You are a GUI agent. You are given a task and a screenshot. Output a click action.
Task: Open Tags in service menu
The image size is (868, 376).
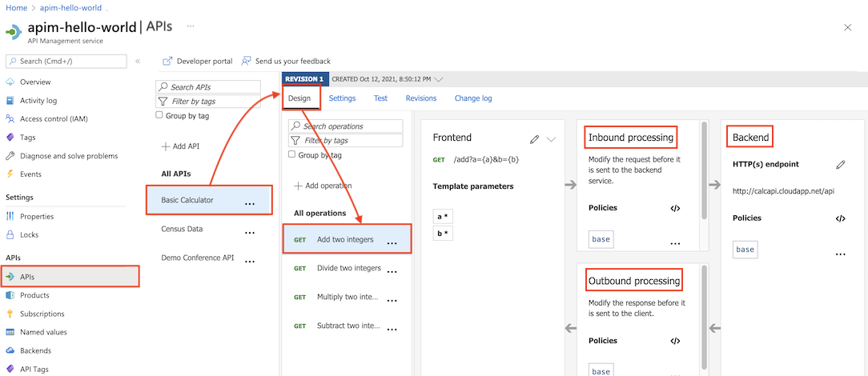(28, 137)
